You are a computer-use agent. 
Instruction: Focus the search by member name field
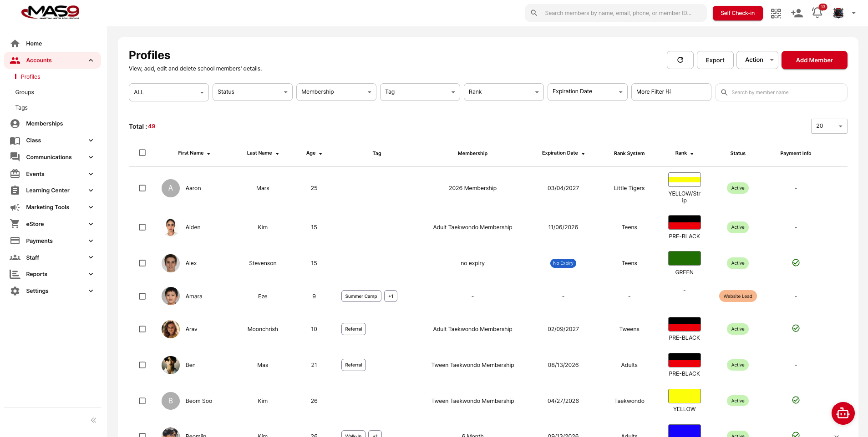click(786, 92)
